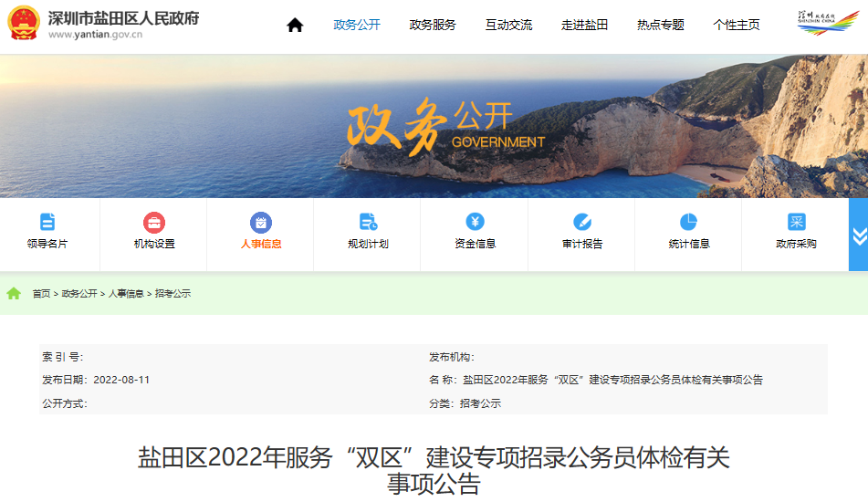The image size is (868, 502).
Task: Click the 分类: 招考公示 text
Action: (x=465, y=403)
